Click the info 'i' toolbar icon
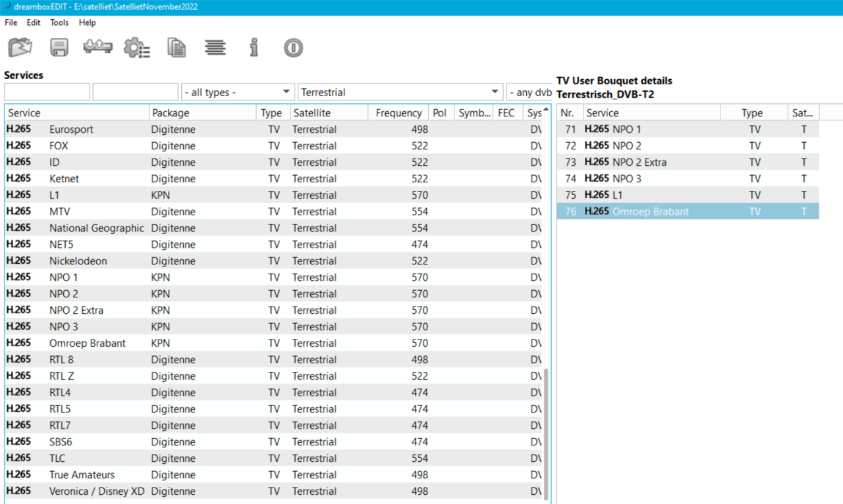 tap(254, 47)
